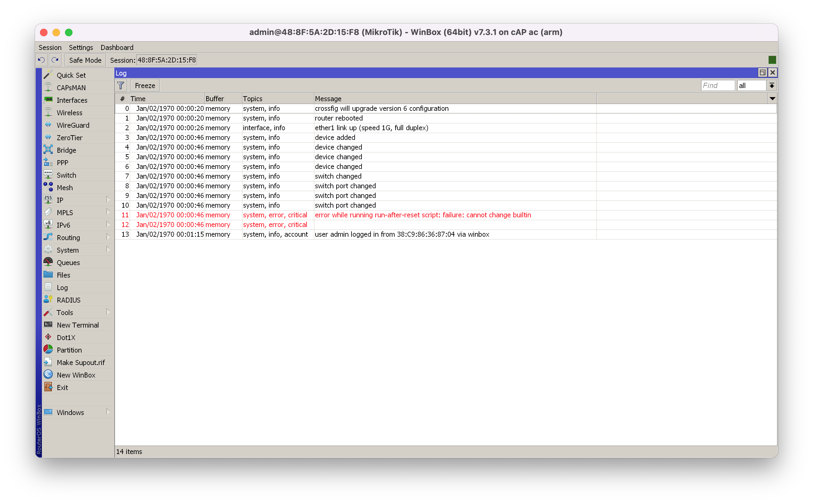Open Quick Set wand icon
The height and width of the screenshot is (504, 813).
48,75
